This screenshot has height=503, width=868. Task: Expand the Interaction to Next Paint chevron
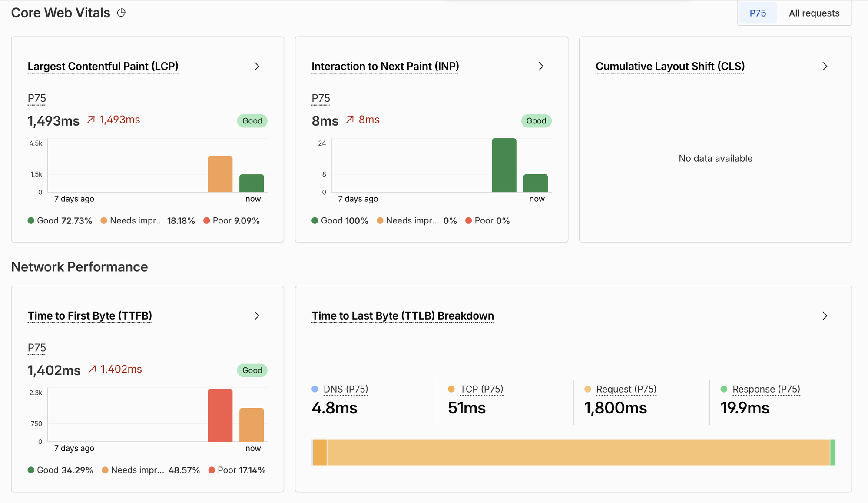541,66
